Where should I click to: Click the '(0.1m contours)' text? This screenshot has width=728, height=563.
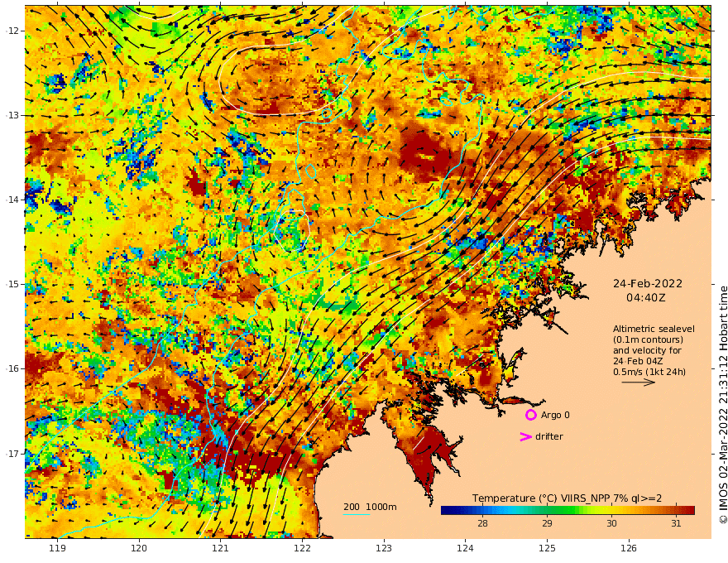648,339
